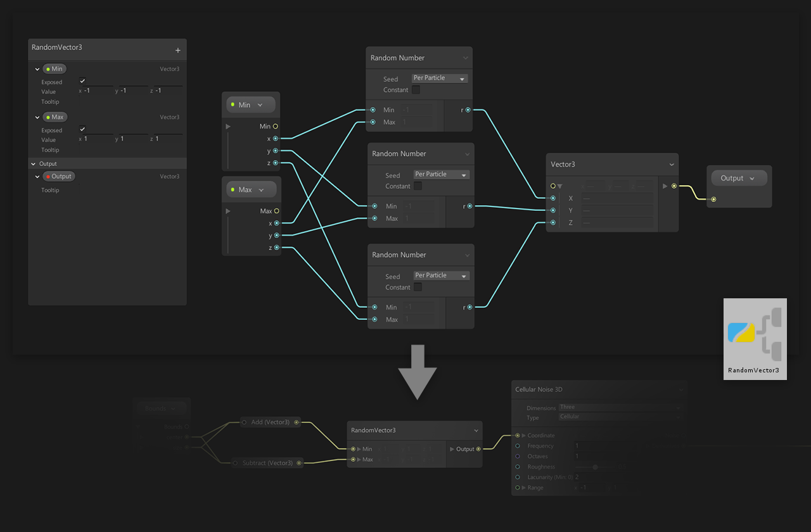The width and height of the screenshot is (811, 532).
Task: Disable the Exposed checkbox for the Max property
Action: point(82,129)
